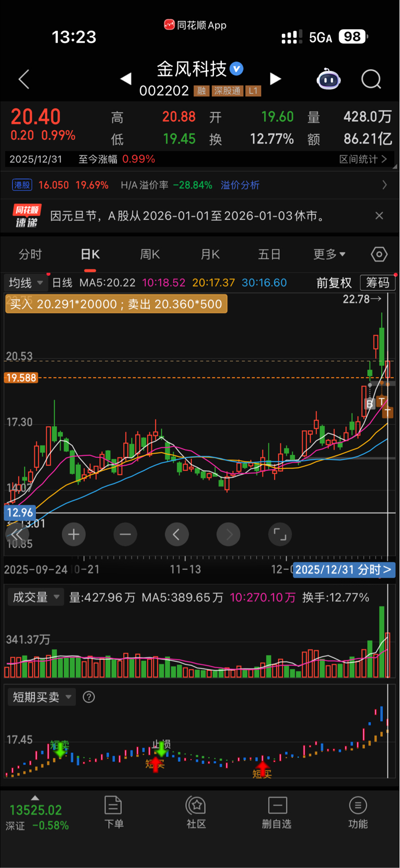Tap 删自选 to remove from watchlist
Image resolution: width=400 pixels, height=868 pixels.
point(277,812)
